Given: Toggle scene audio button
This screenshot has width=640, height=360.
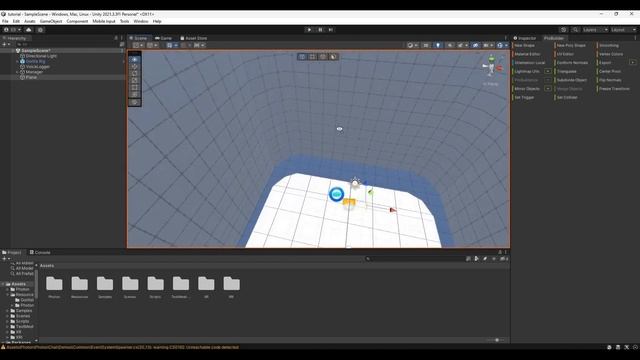Looking at the screenshot, I should [450, 45].
